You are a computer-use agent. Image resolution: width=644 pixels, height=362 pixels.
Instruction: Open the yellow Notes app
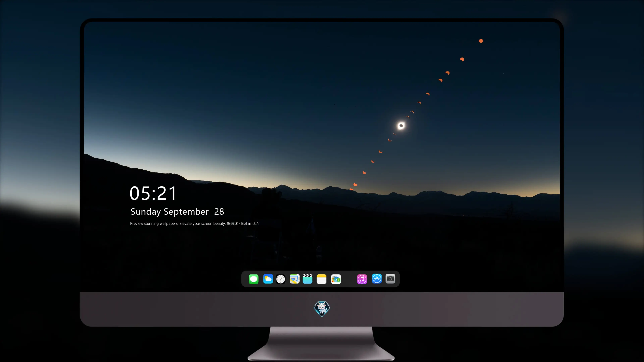click(321, 279)
